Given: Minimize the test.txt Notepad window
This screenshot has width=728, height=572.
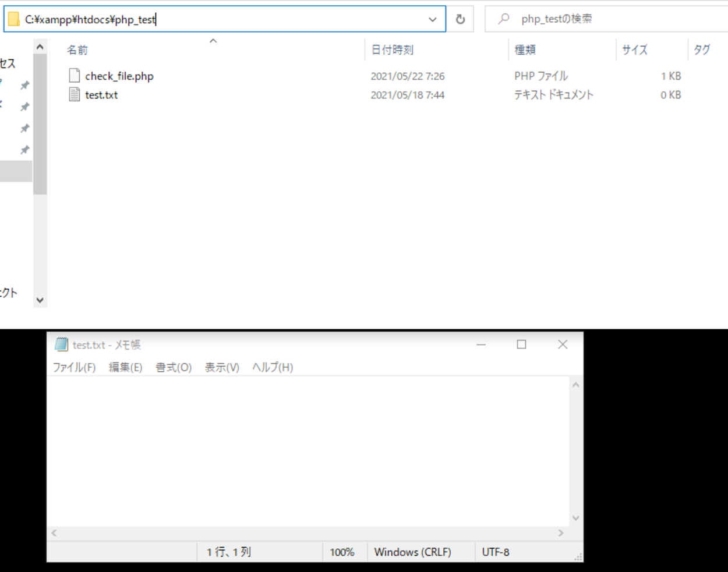Looking at the screenshot, I should (x=481, y=344).
